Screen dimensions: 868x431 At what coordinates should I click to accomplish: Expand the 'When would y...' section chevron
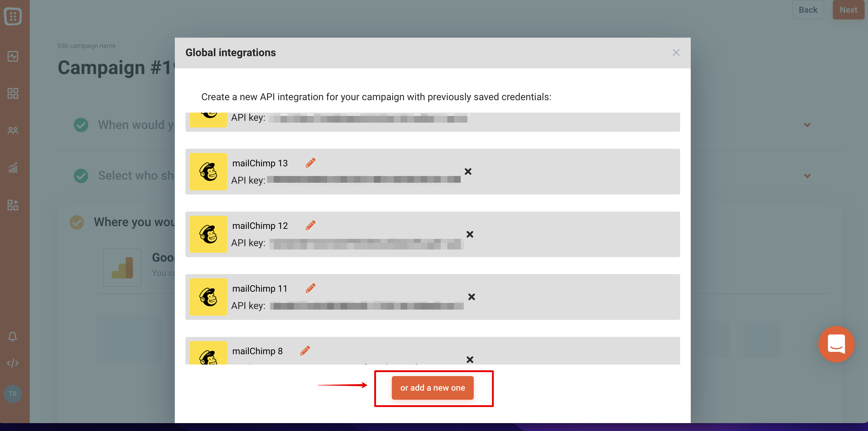click(807, 125)
